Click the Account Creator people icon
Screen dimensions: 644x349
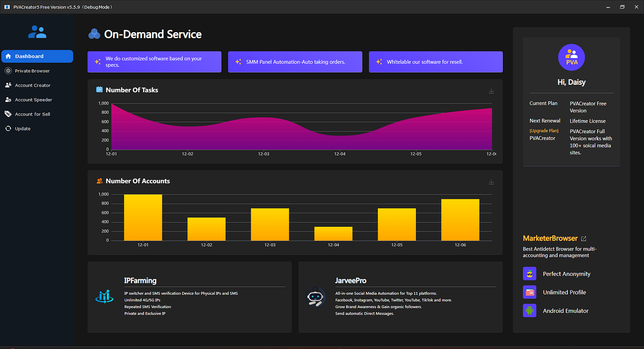pos(8,85)
